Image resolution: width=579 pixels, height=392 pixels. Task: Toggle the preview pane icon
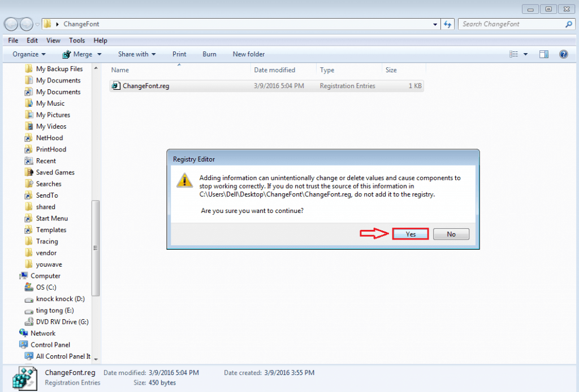(543, 54)
